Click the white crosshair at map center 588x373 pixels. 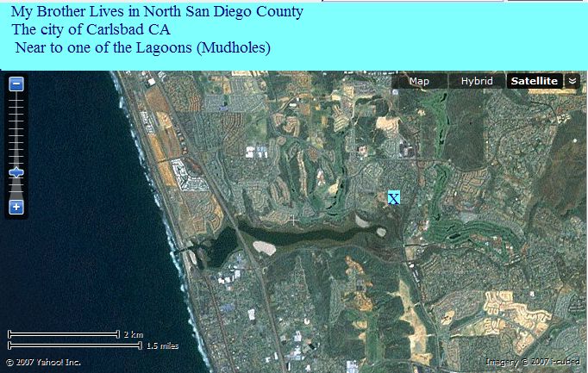click(x=294, y=221)
